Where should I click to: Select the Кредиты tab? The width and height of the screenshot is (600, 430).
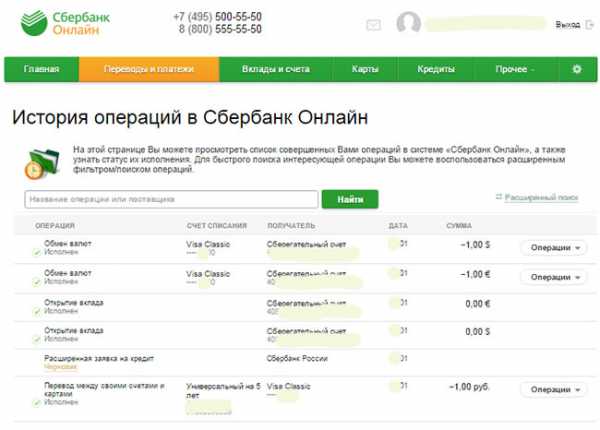tap(436, 69)
